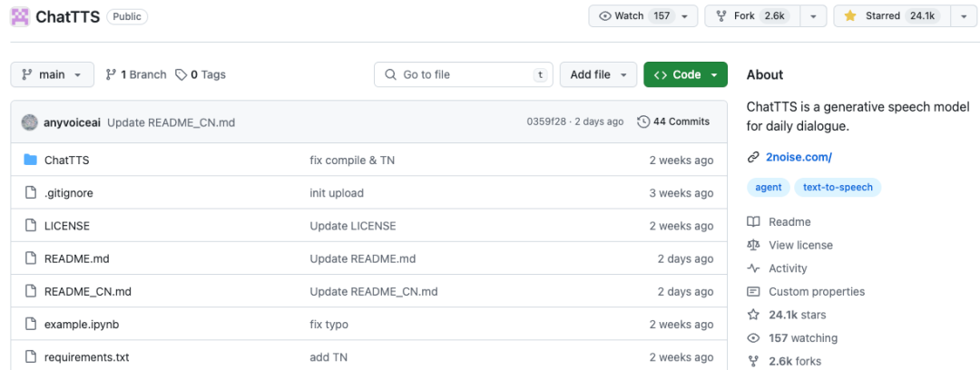
Task: Open the README_CN.md file
Action: coord(88,291)
